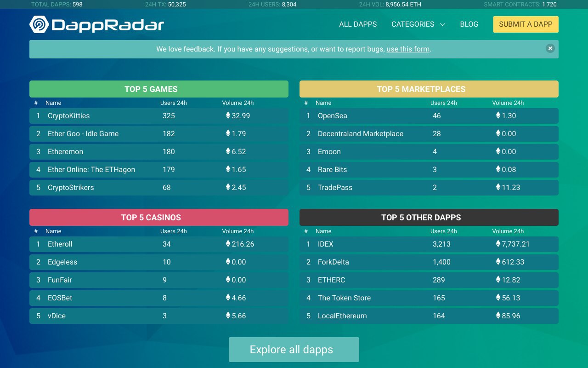Select the Decentraland Marketplace entry
The width and height of the screenshot is (588, 368).
[x=361, y=134]
